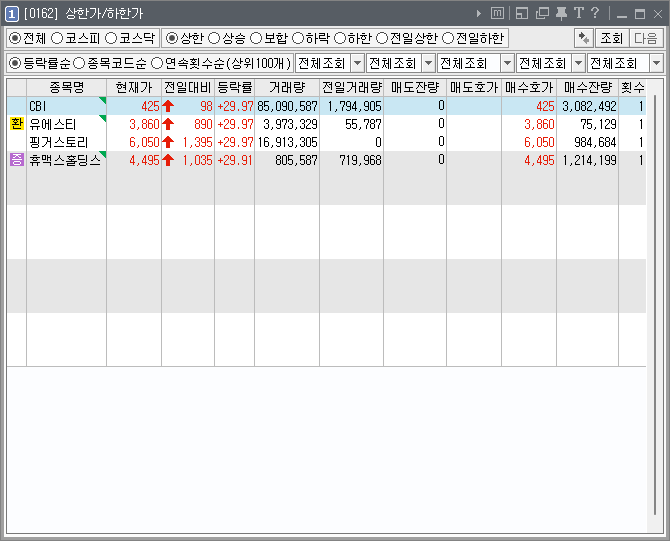Screen dimensions: 670x541
Task: Select the 상한 radio button
Action: (172, 38)
